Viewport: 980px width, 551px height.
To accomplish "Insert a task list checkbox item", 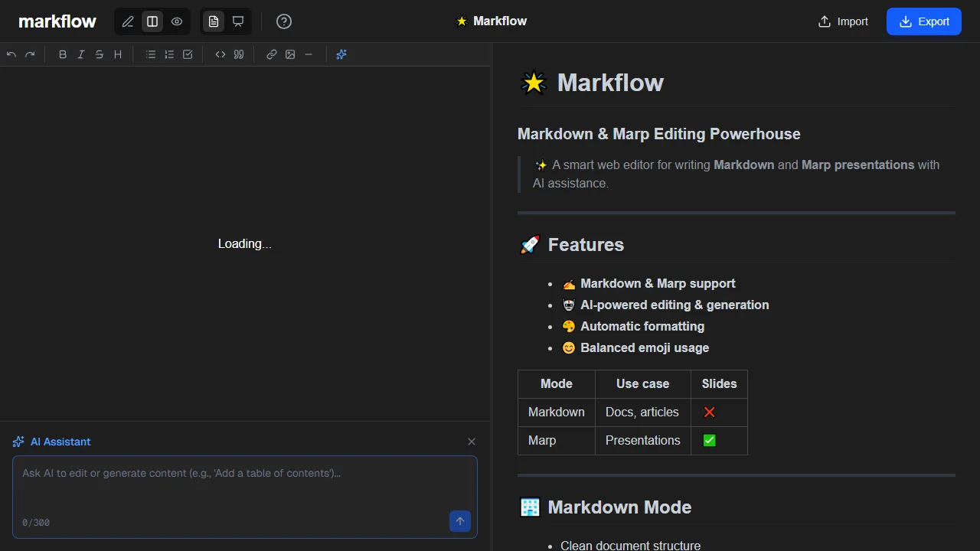I will [187, 54].
